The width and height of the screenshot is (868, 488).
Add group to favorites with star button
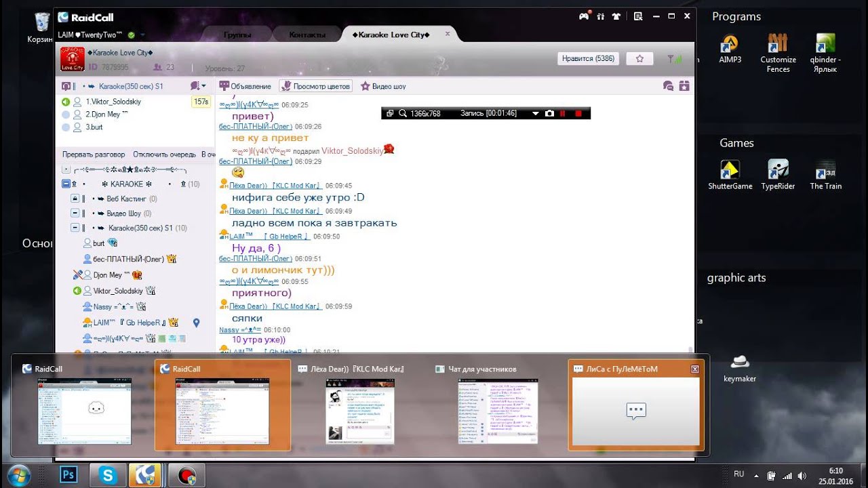pos(639,59)
